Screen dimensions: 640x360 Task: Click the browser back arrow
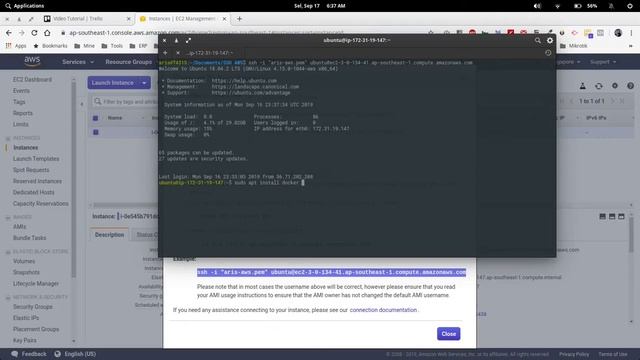(x=9, y=33)
